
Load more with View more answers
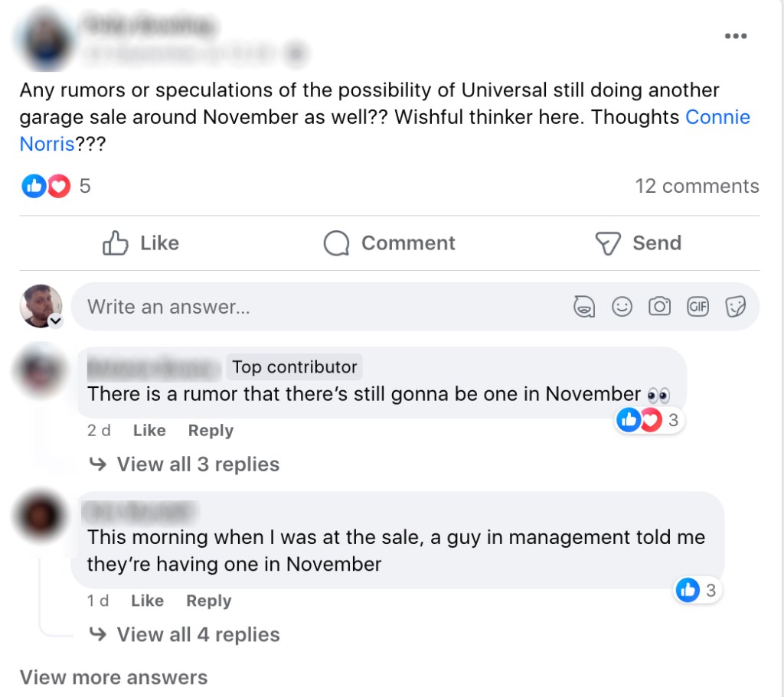113,677
